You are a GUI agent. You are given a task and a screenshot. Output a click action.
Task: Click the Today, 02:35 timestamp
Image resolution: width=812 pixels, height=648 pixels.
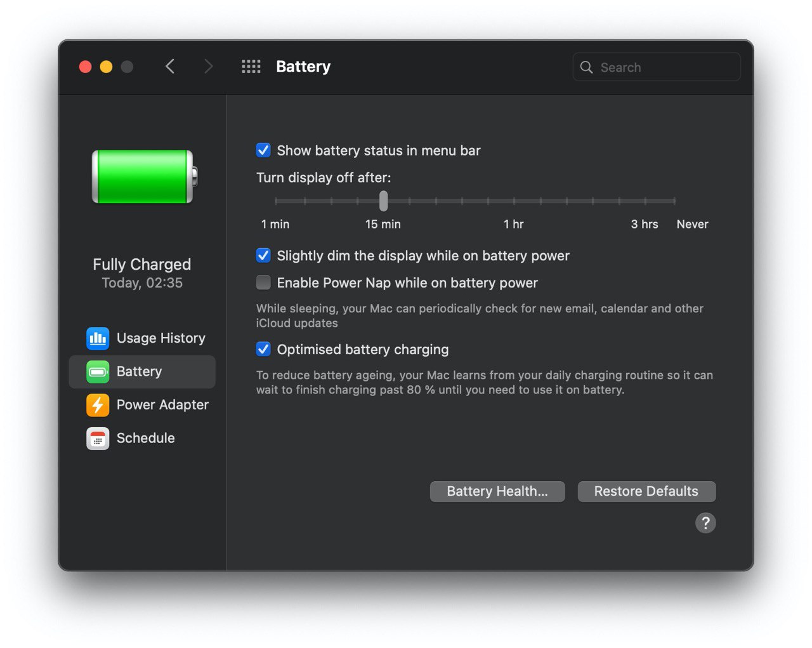[x=142, y=283]
